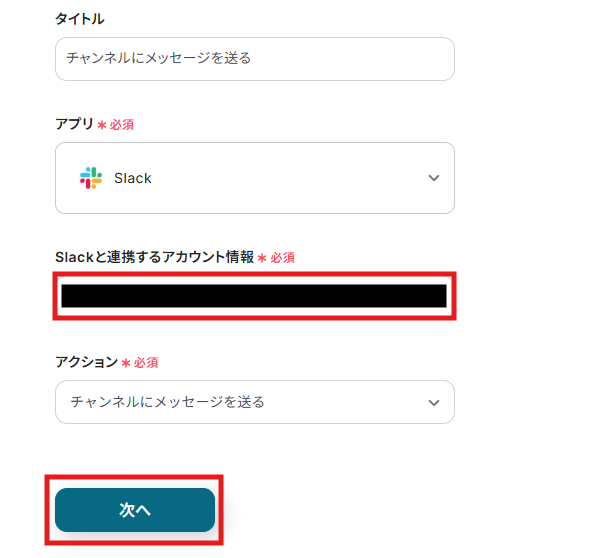Open the アプリ dropdown showing Slack
The image size is (608, 558).
254,178
